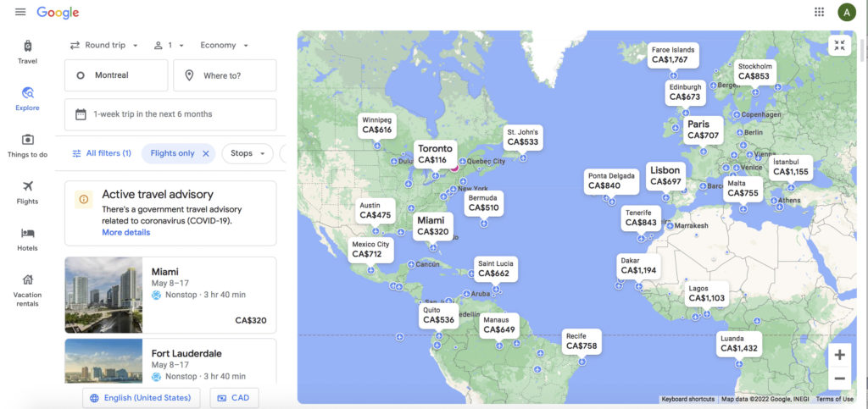Open the passenger count dropdown
This screenshot has height=409, width=868.
click(x=169, y=45)
